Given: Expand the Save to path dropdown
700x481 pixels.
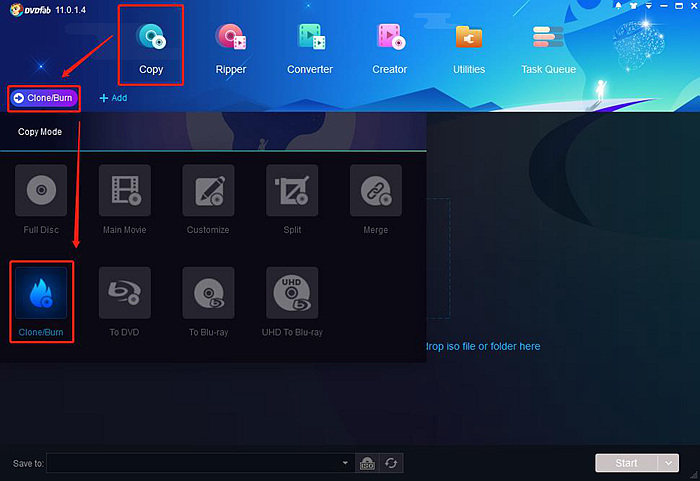Looking at the screenshot, I should (x=345, y=463).
